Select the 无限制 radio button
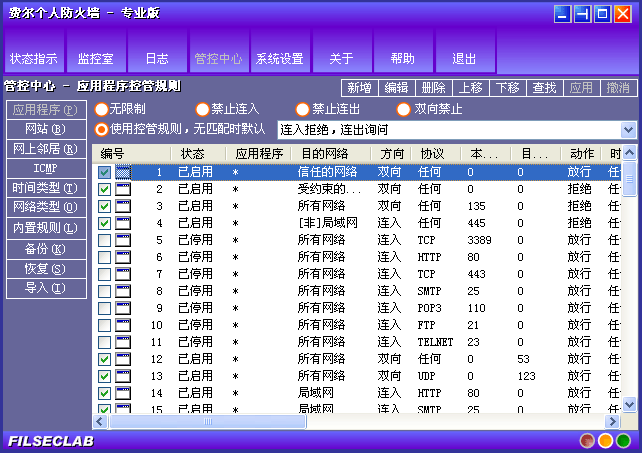 (x=101, y=109)
